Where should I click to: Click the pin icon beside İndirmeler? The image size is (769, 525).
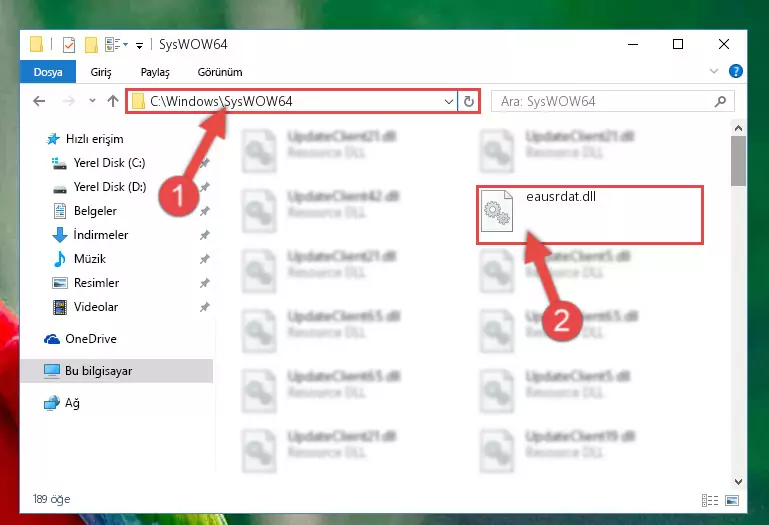click(x=205, y=235)
